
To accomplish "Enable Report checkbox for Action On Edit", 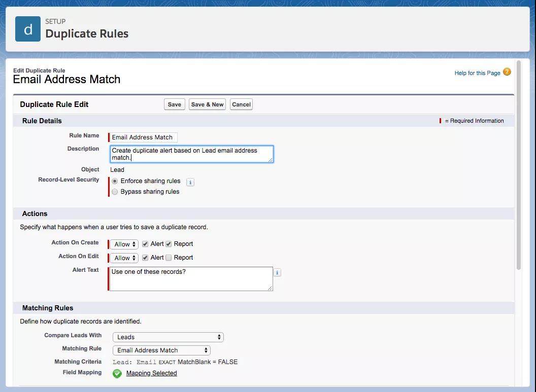I will click(x=169, y=258).
